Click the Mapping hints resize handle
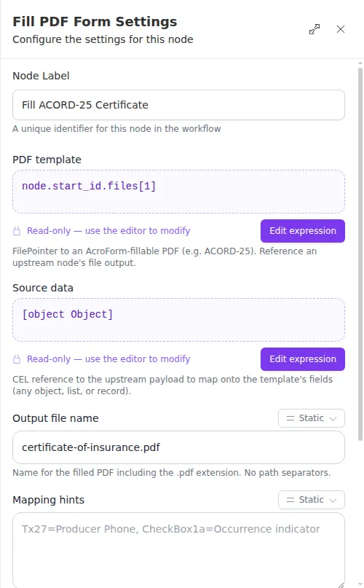Image resolution: width=364 pixels, height=588 pixels. (x=341, y=585)
